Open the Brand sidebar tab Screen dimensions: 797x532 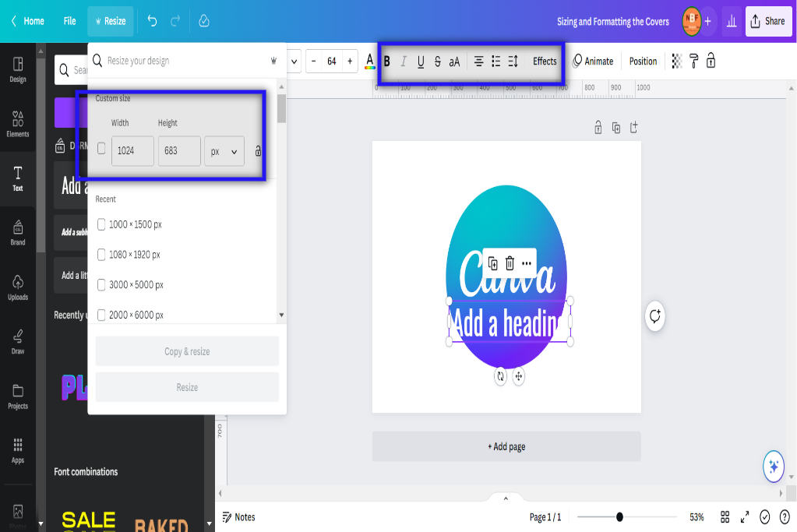[x=18, y=233]
